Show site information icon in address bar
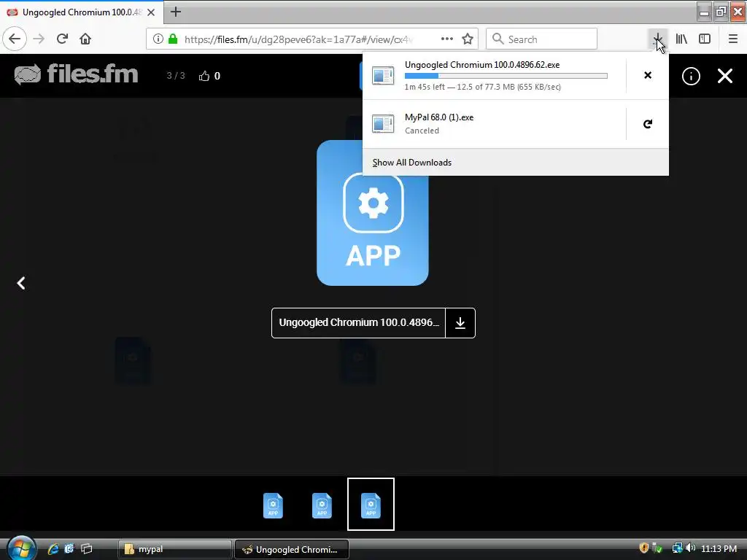The width and height of the screenshot is (747, 560). (x=158, y=39)
